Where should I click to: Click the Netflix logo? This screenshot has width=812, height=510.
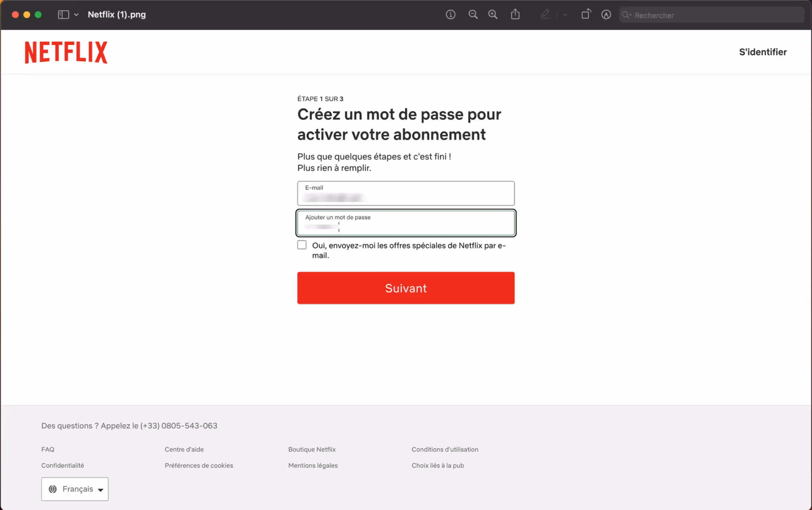click(66, 52)
